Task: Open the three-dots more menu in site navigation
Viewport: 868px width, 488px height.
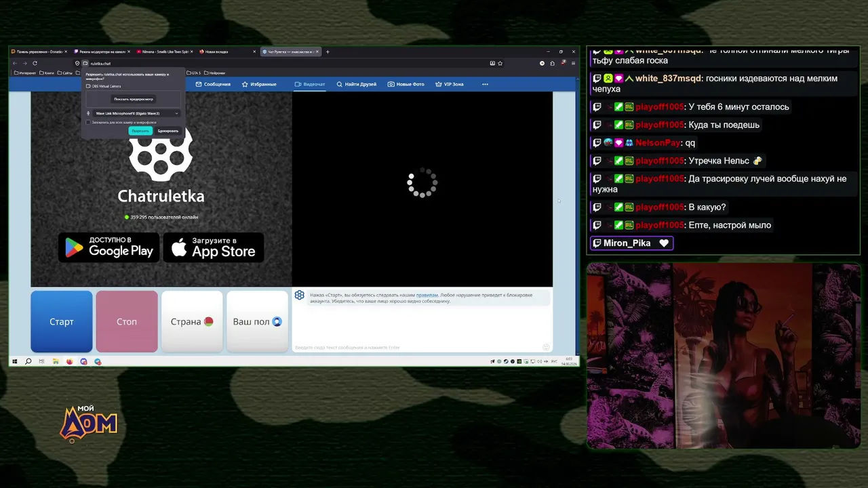Action: click(485, 84)
